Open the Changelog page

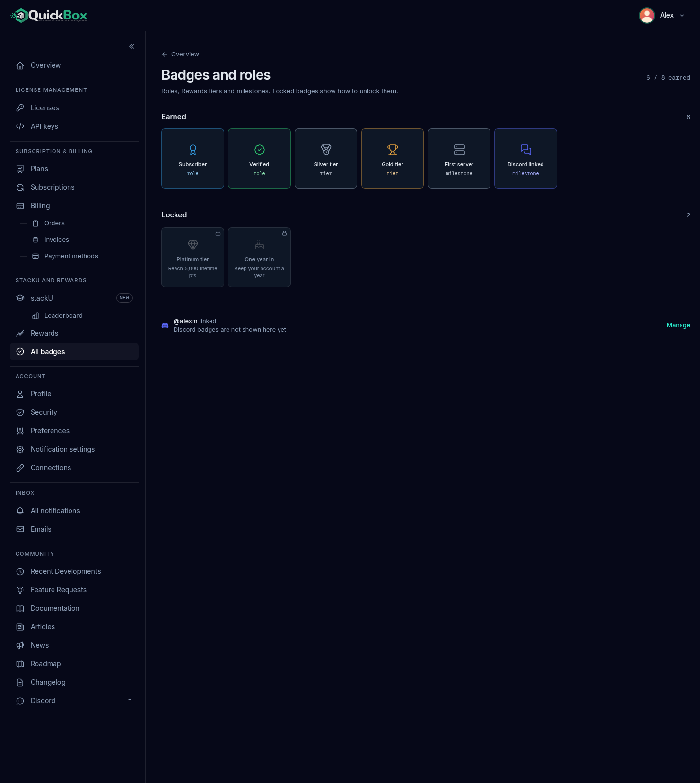pyautogui.click(x=74, y=682)
